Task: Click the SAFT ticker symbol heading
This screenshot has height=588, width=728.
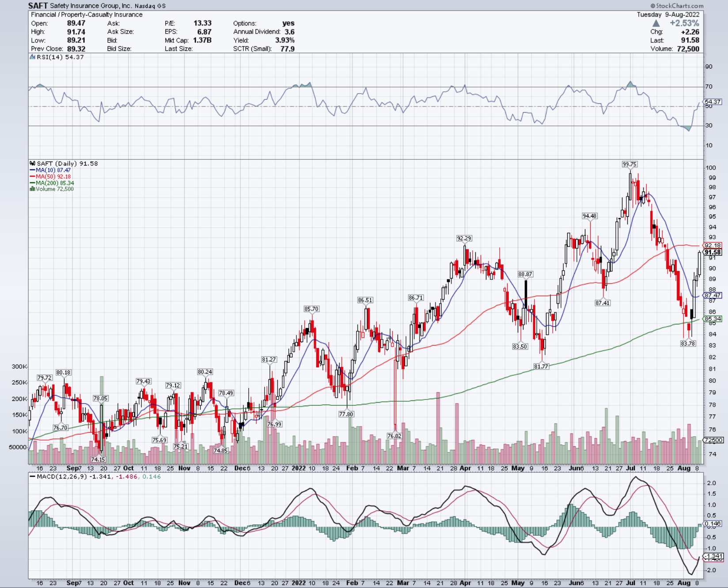Action: 38,6
